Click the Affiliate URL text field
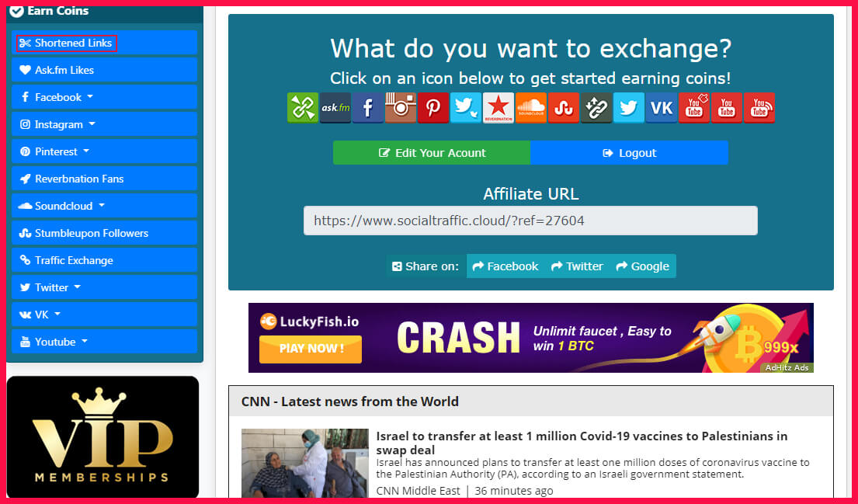Viewport: 858px width, 504px height. pyautogui.click(x=531, y=221)
